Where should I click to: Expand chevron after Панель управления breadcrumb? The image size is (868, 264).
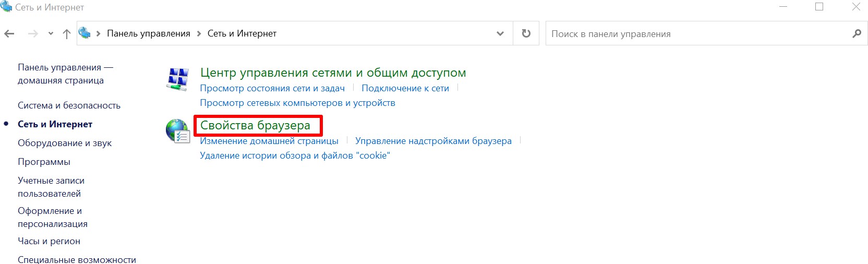point(199,34)
